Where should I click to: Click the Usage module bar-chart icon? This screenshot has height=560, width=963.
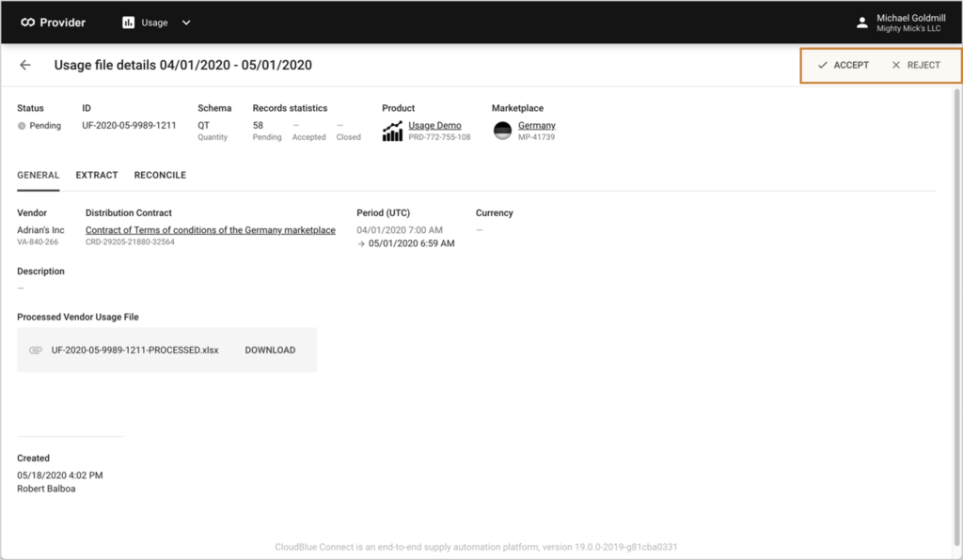(128, 23)
